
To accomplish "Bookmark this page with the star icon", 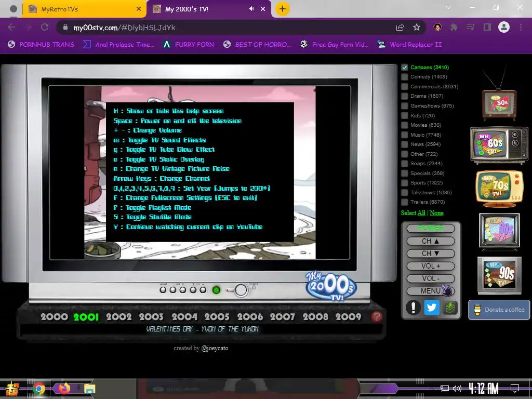I will coord(417,28).
